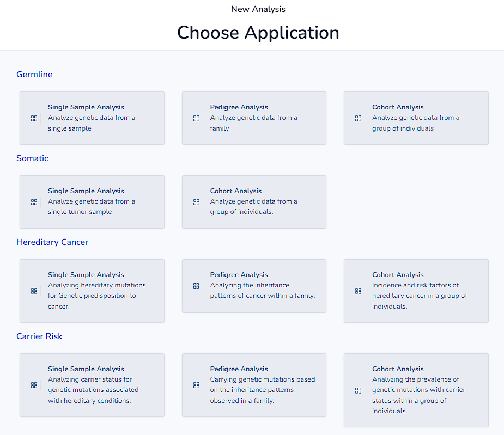Click the Hereditary Cancer section heading

[x=52, y=242]
